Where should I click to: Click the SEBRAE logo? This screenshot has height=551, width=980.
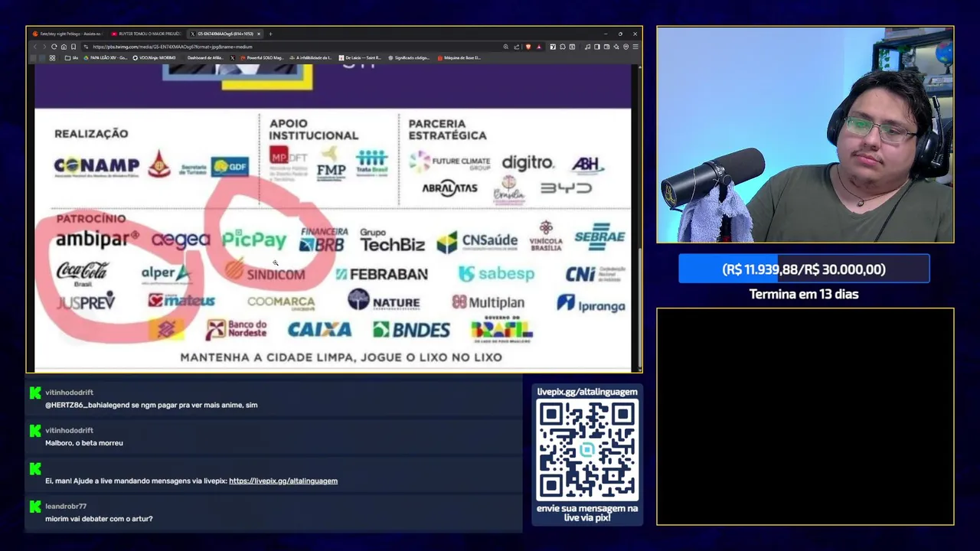pos(599,237)
